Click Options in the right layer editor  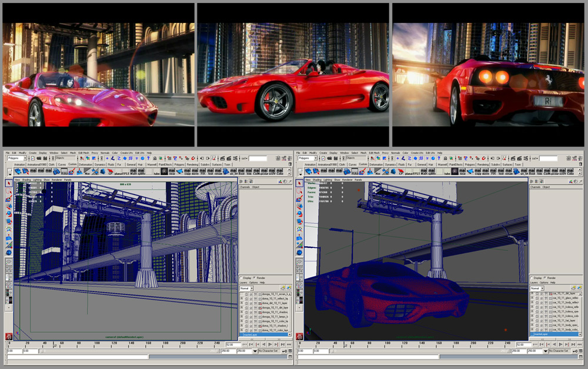(x=543, y=283)
